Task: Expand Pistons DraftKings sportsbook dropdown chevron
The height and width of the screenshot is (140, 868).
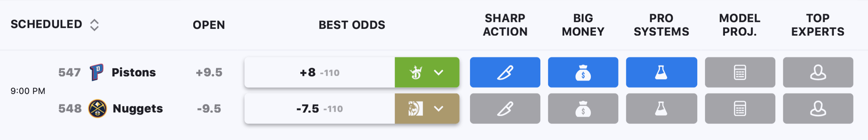Action: pyautogui.click(x=438, y=72)
